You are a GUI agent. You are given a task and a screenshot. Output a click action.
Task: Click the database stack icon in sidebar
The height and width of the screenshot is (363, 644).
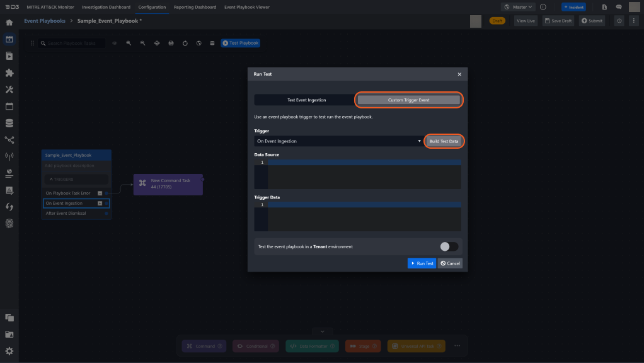(9, 123)
